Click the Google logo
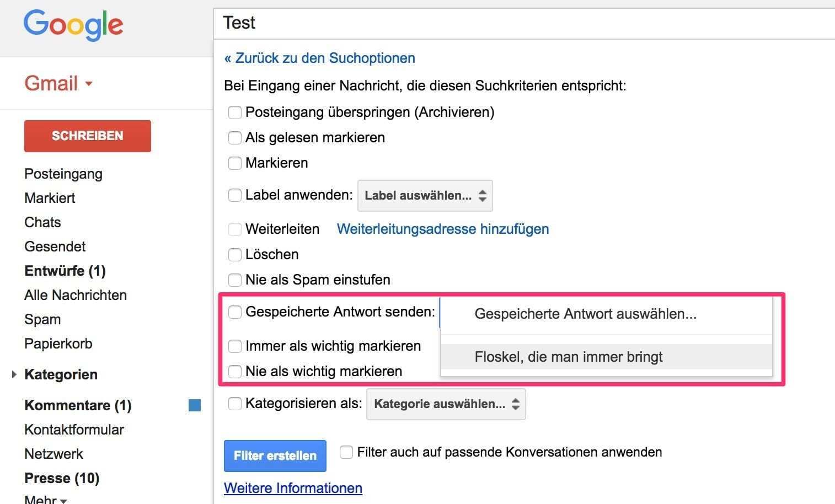 click(73, 25)
